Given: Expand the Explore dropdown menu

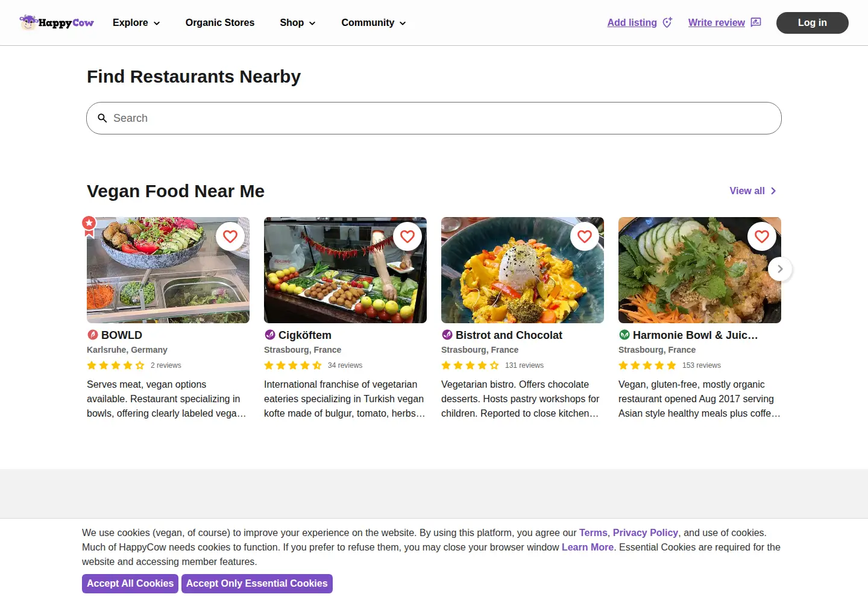Looking at the screenshot, I should 136,23.
